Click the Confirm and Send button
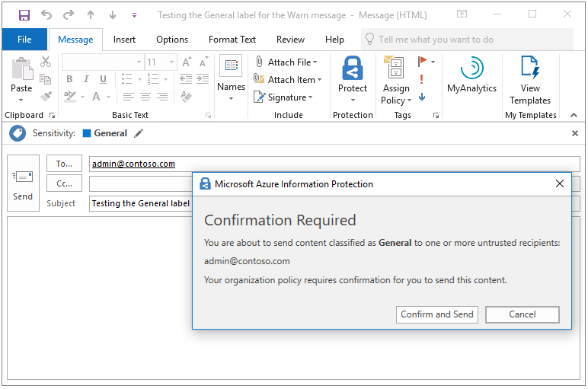Screen dimensions: 588x389 click(437, 314)
